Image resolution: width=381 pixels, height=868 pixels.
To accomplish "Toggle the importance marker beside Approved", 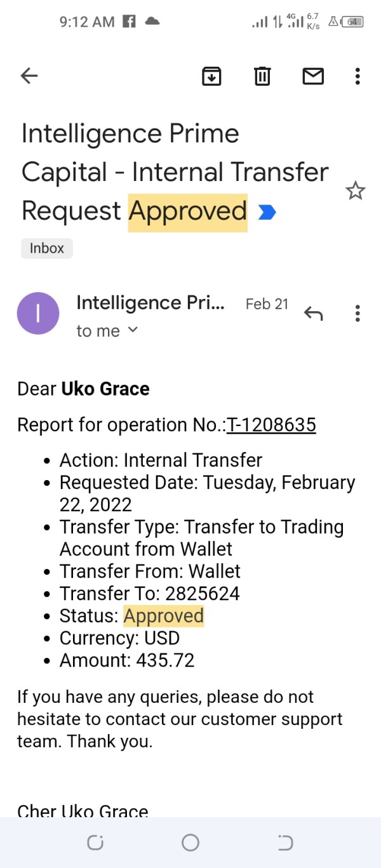I will (267, 212).
